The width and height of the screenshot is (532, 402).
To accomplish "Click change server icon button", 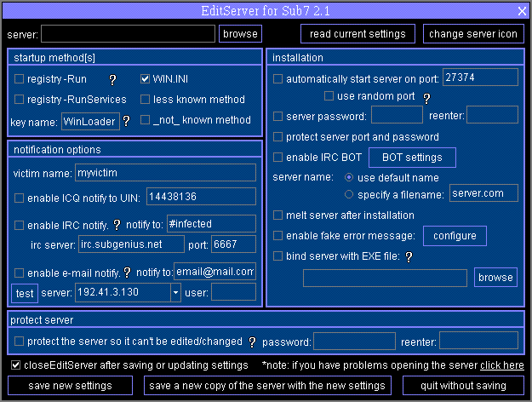I will point(473,33).
